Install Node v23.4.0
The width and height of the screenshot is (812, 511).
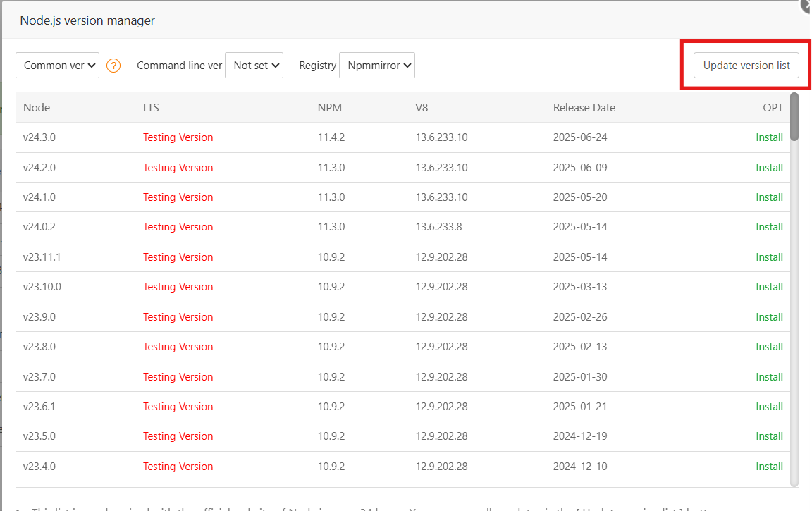[769, 467]
